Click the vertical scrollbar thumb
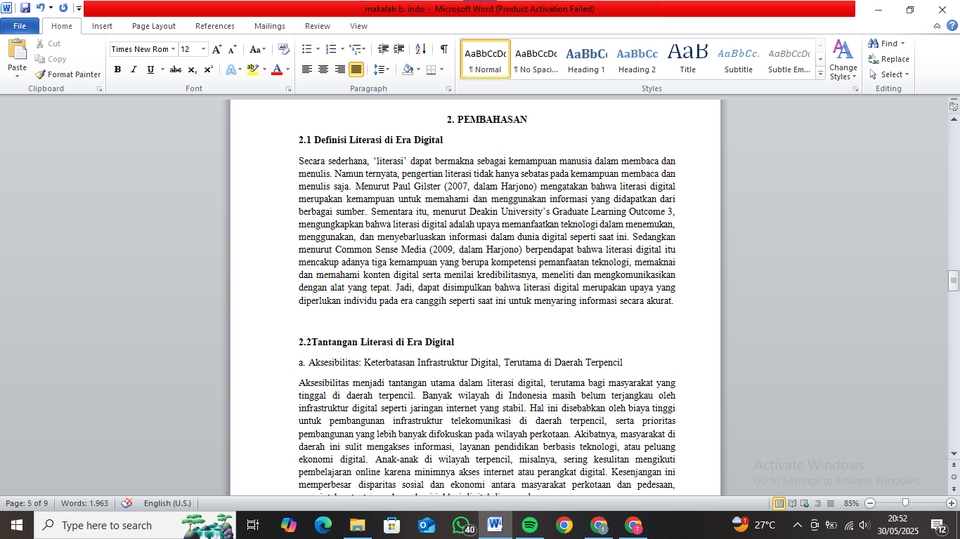The image size is (960, 539). tap(953, 281)
